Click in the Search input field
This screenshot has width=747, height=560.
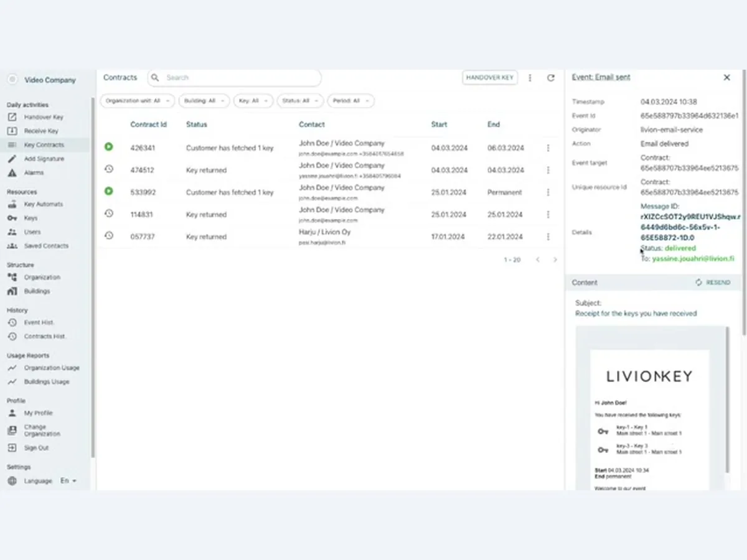click(235, 78)
